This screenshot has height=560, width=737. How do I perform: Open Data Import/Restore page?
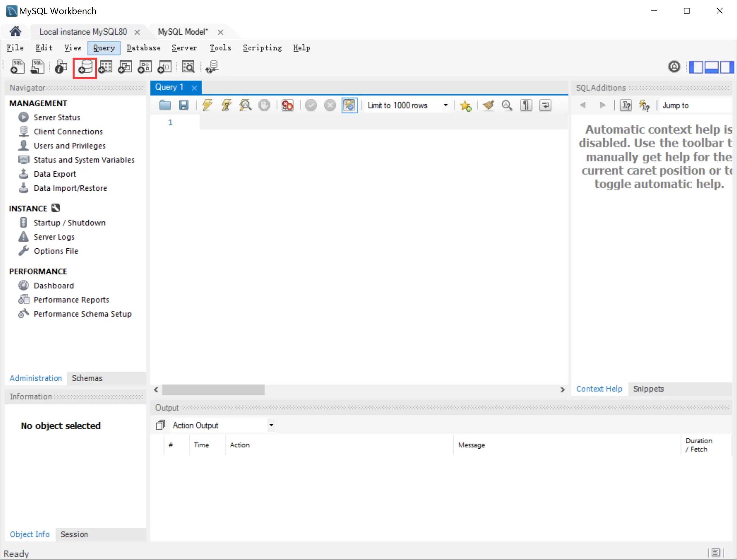(x=70, y=188)
